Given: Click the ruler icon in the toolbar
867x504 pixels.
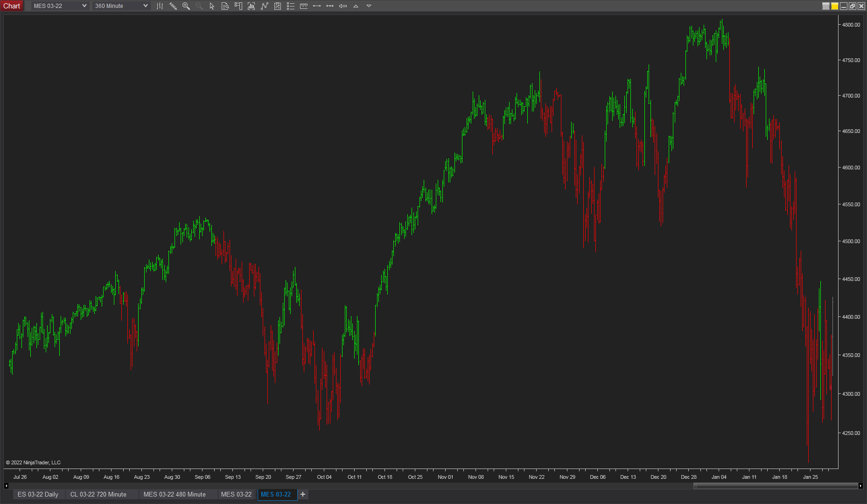Looking at the screenshot, I should coord(303,6).
